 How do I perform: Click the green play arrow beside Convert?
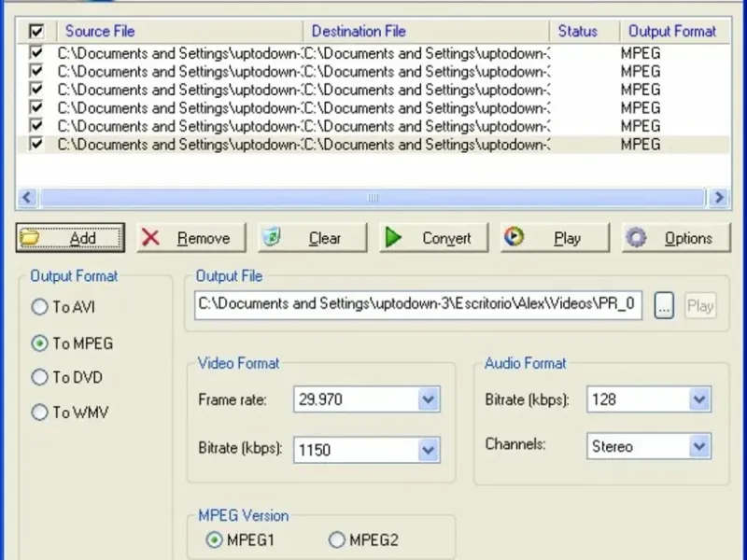(393, 238)
